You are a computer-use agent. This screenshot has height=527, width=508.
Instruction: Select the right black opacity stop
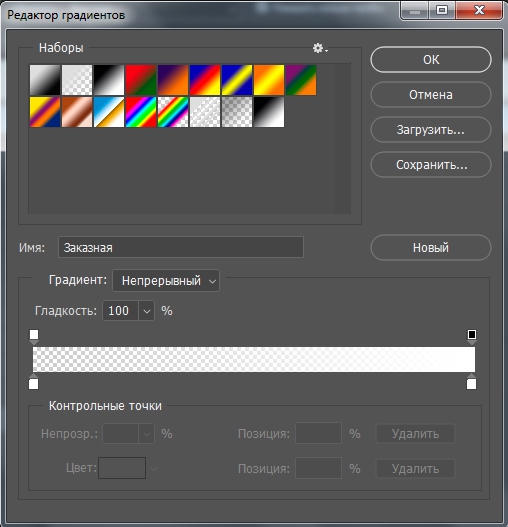point(472,337)
